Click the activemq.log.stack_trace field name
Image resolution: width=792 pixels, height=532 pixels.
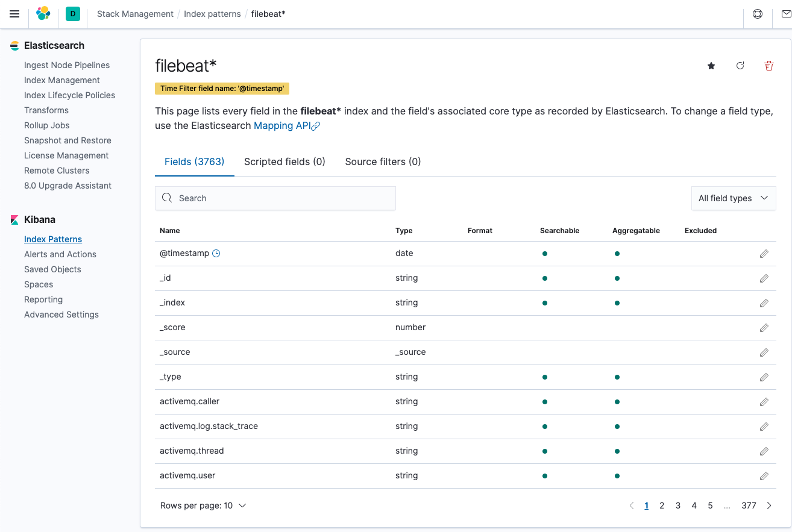[x=209, y=426]
